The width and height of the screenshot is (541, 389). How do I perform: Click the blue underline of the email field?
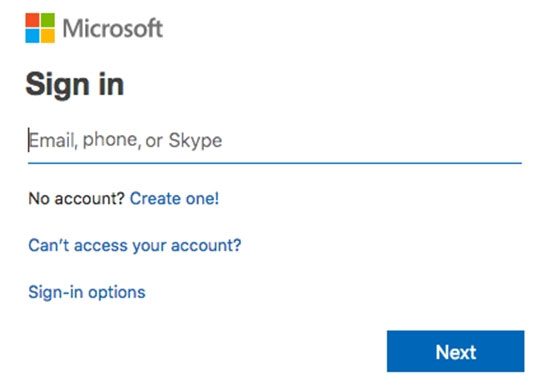(275, 163)
